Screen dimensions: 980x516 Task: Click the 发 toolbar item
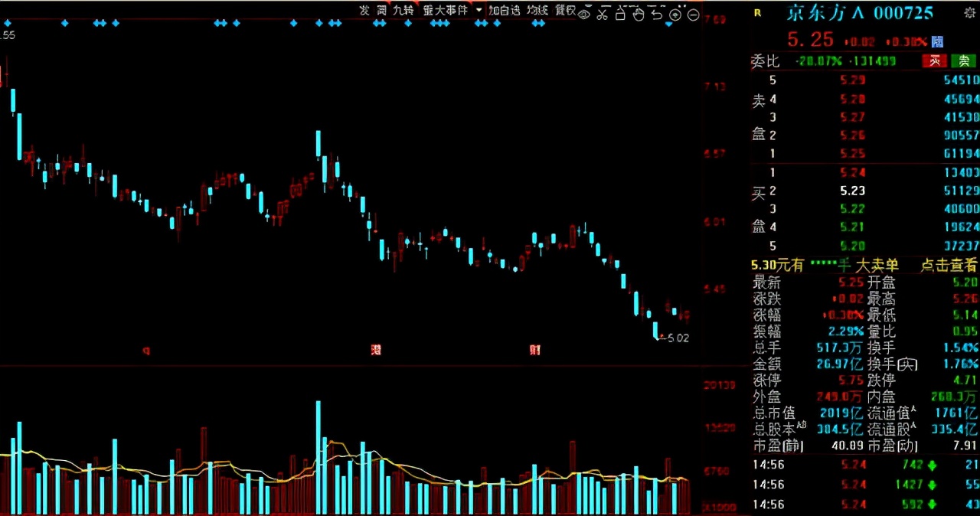click(364, 11)
